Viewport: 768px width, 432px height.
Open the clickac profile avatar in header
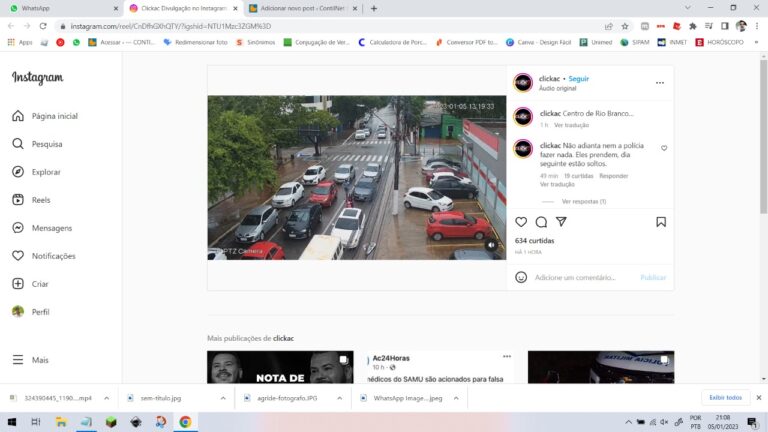[523, 82]
